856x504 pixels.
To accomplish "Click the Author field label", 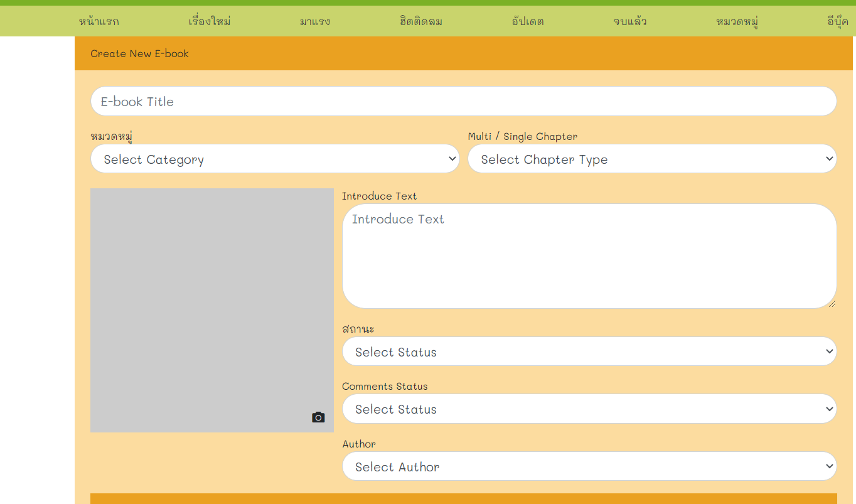I will click(x=359, y=444).
